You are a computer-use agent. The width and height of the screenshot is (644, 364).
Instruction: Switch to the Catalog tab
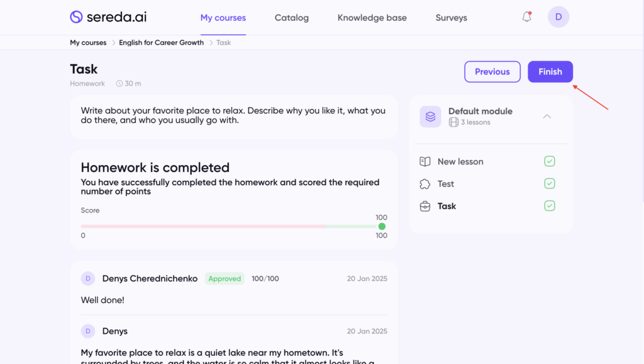(x=292, y=18)
